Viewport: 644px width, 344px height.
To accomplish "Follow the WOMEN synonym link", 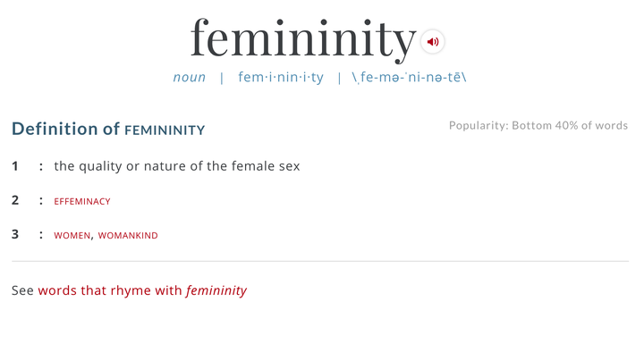I will (72, 236).
